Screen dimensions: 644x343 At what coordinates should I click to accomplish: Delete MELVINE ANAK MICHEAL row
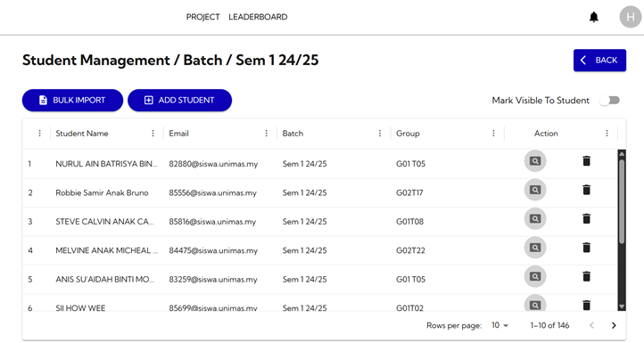tap(587, 248)
